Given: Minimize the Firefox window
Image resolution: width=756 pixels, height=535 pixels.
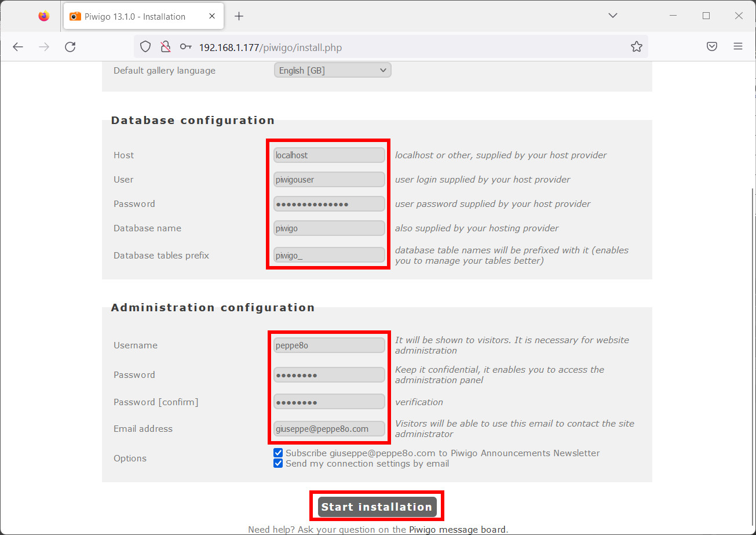Looking at the screenshot, I should 673,16.
